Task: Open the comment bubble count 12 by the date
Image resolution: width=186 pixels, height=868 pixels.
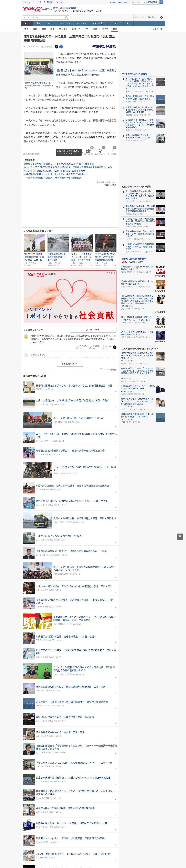Action: point(43,47)
